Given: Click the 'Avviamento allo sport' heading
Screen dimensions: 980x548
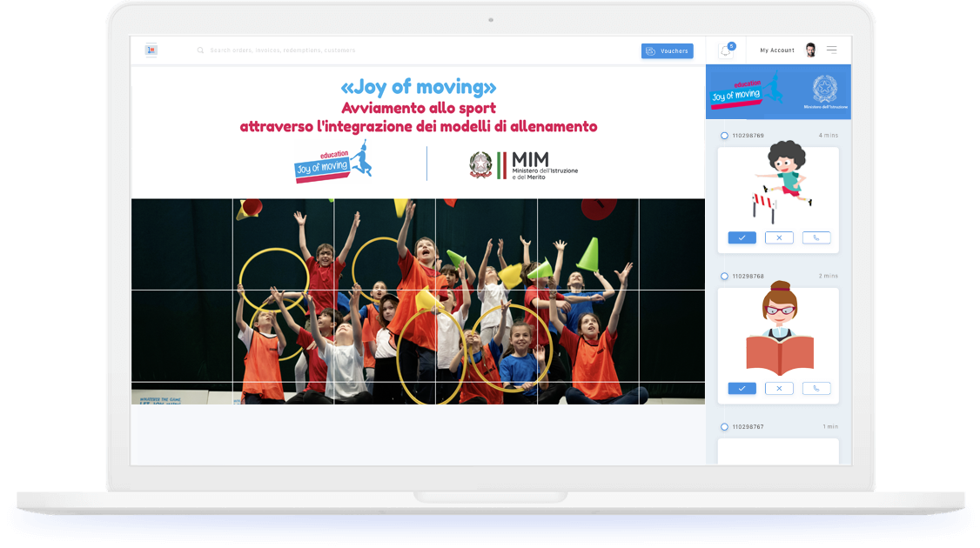Looking at the screenshot, I should click(x=418, y=108).
